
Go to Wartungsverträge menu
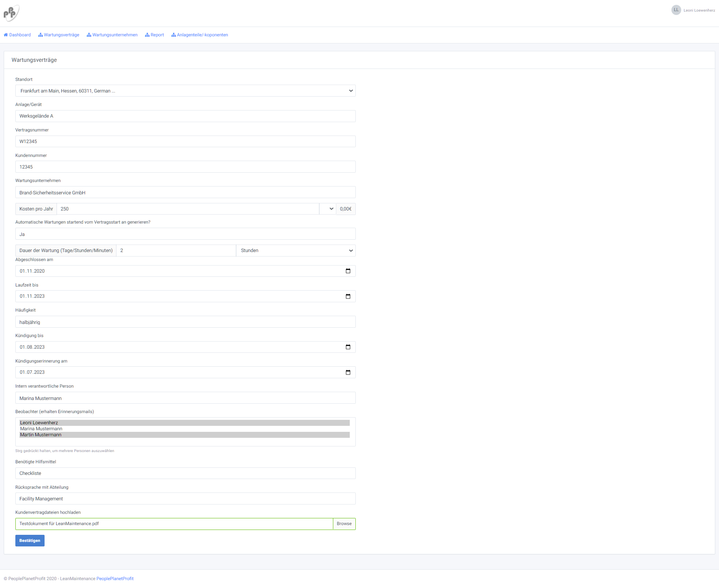coord(61,35)
